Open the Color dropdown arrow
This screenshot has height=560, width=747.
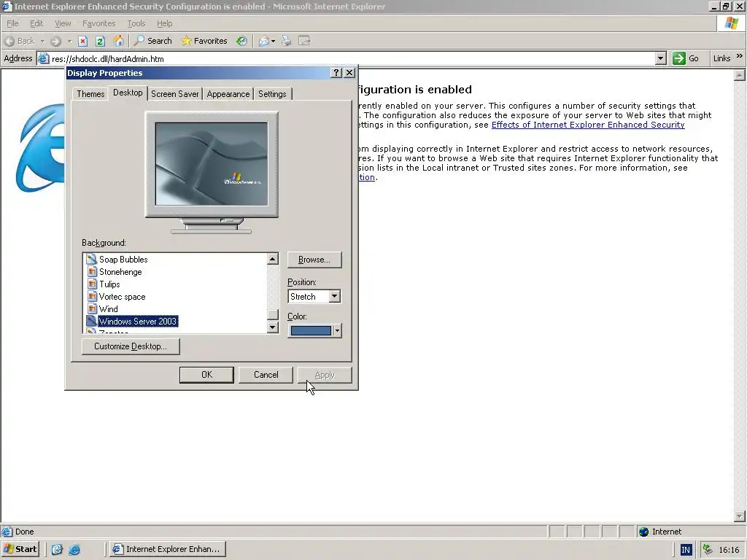[337, 330]
